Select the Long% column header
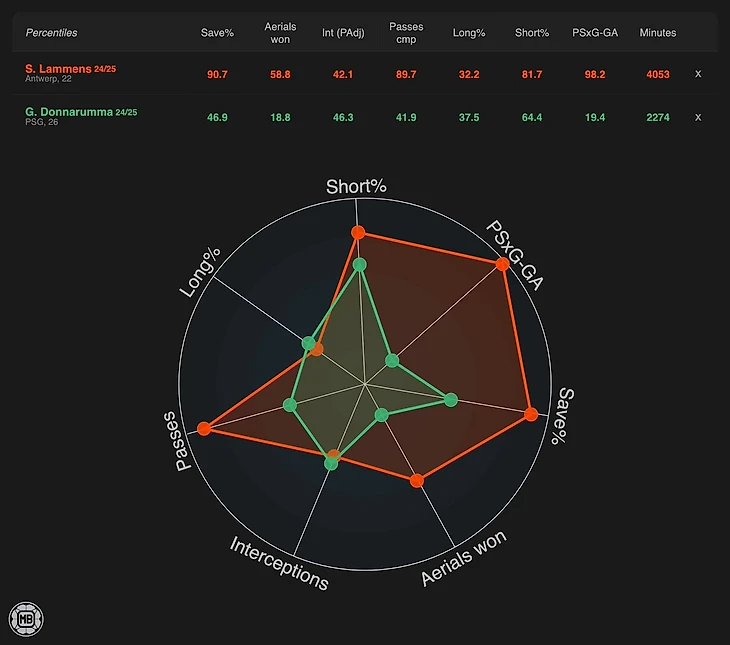 click(468, 33)
